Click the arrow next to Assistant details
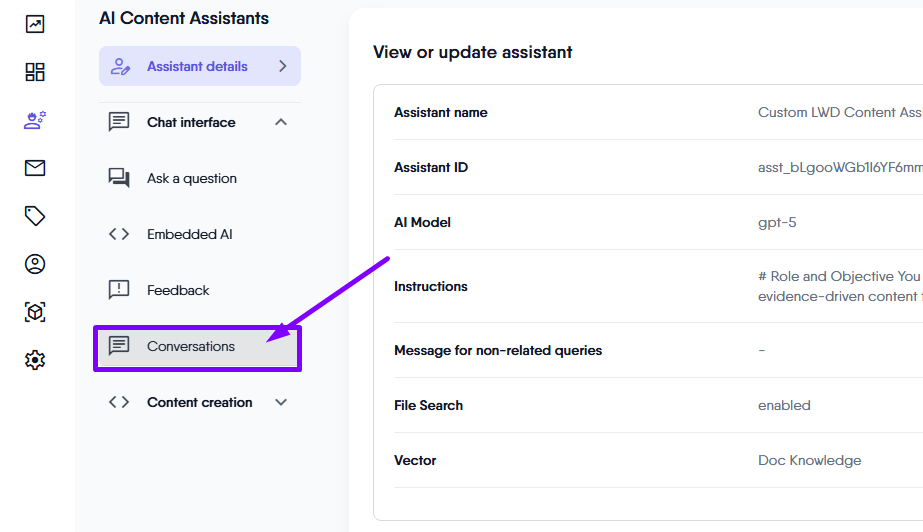The width and height of the screenshot is (923, 532). click(x=283, y=66)
